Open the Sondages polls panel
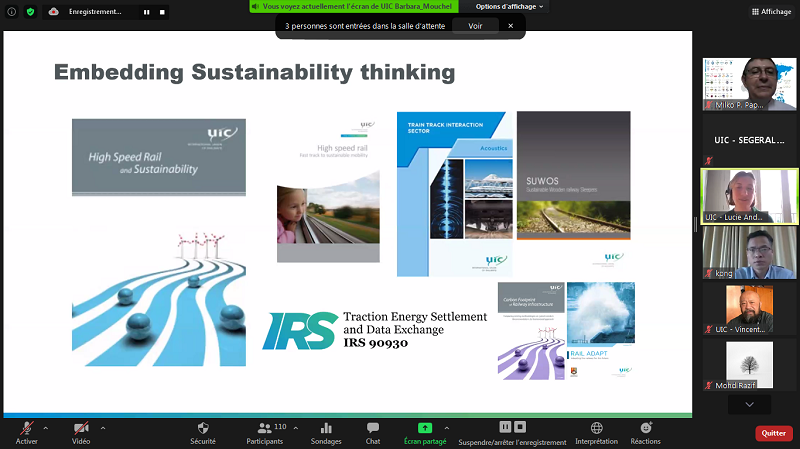This screenshot has width=800, height=449. [326, 432]
